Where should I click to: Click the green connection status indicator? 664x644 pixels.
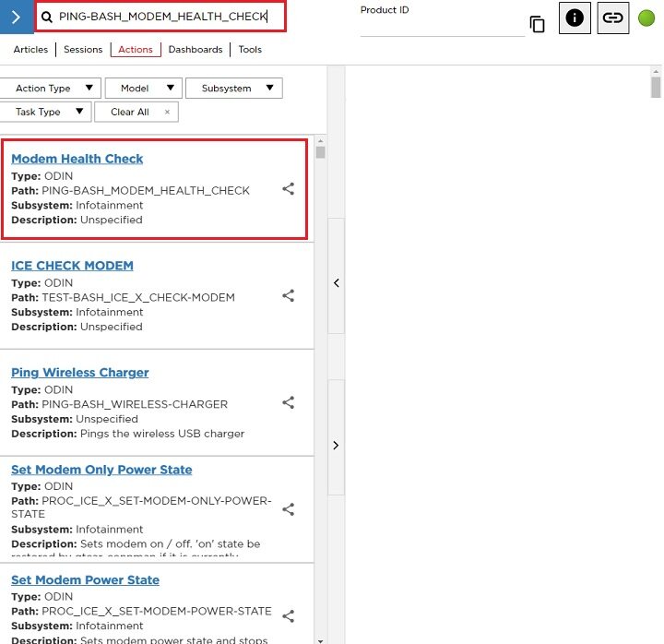click(x=646, y=18)
